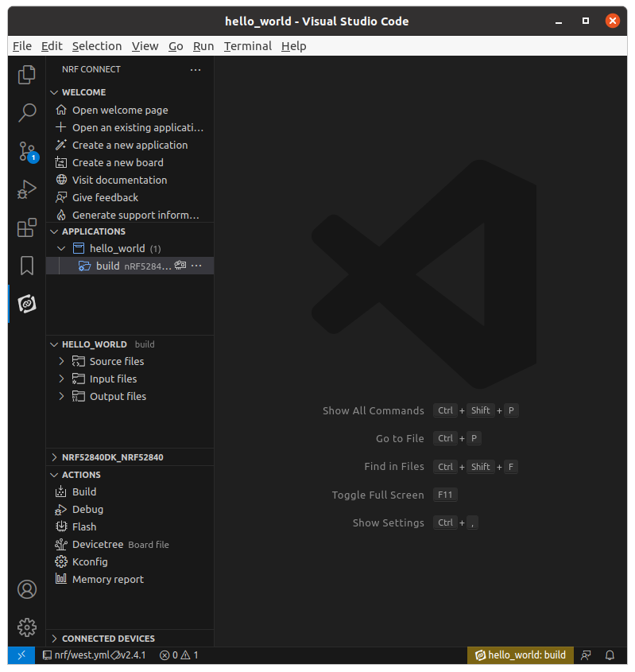635x672 pixels.
Task: Select the nRF Connect activity bar icon
Action: [26, 304]
